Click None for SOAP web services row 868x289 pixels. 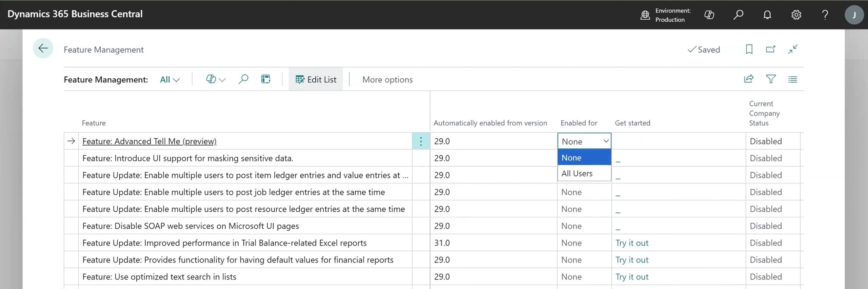[584, 226]
